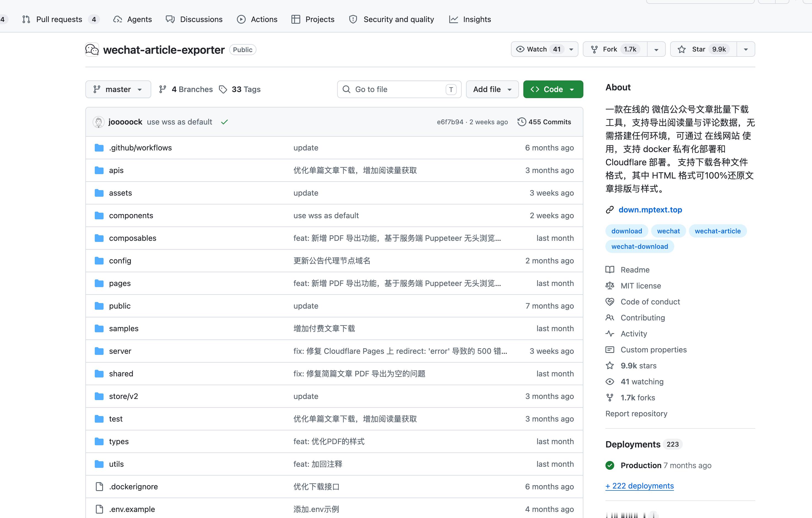This screenshot has width=812, height=518.
Task: Open the jooooock author profile link
Action: 125,122
